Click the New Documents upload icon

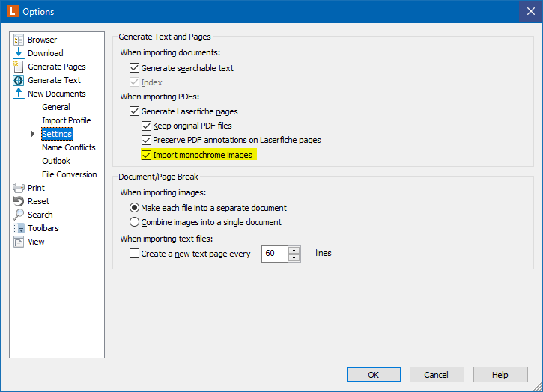(19, 94)
